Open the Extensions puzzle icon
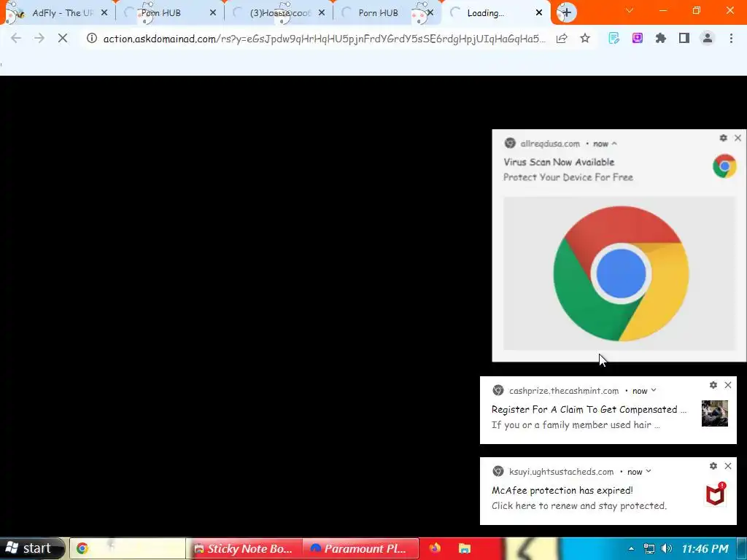 click(661, 38)
